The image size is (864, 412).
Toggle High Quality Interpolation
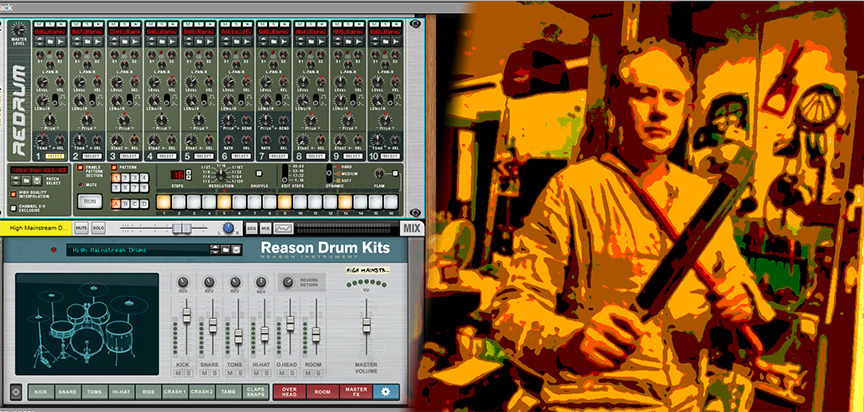(13, 194)
